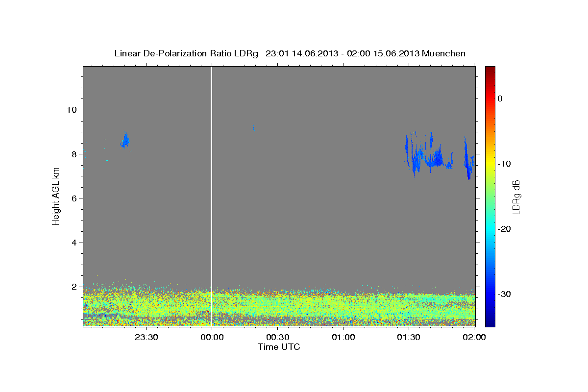
Task: Click the white vertical midnight line in the plot
Action: pyautogui.click(x=211, y=196)
